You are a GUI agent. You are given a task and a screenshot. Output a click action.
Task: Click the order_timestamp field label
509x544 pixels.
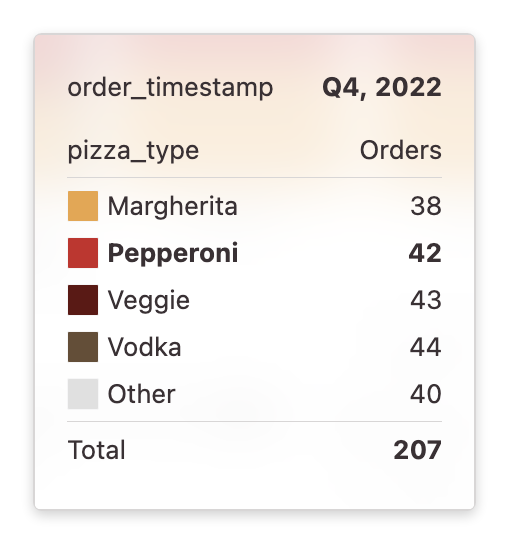(x=170, y=88)
